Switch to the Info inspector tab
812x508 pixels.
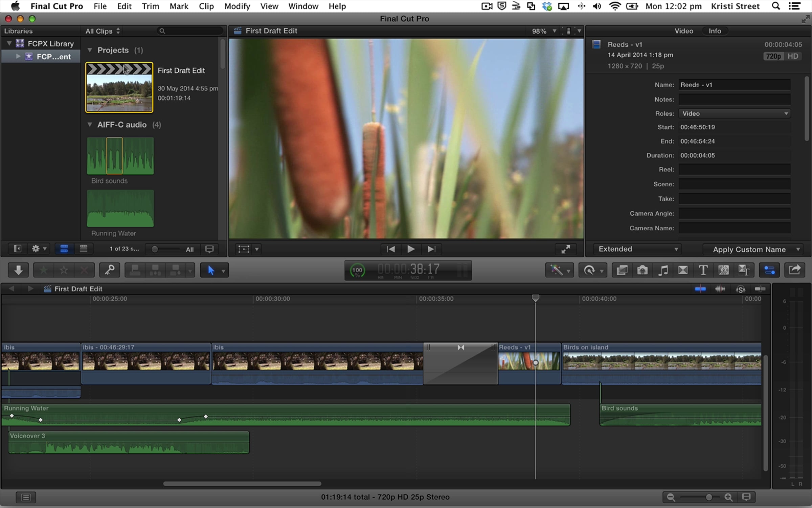point(715,31)
